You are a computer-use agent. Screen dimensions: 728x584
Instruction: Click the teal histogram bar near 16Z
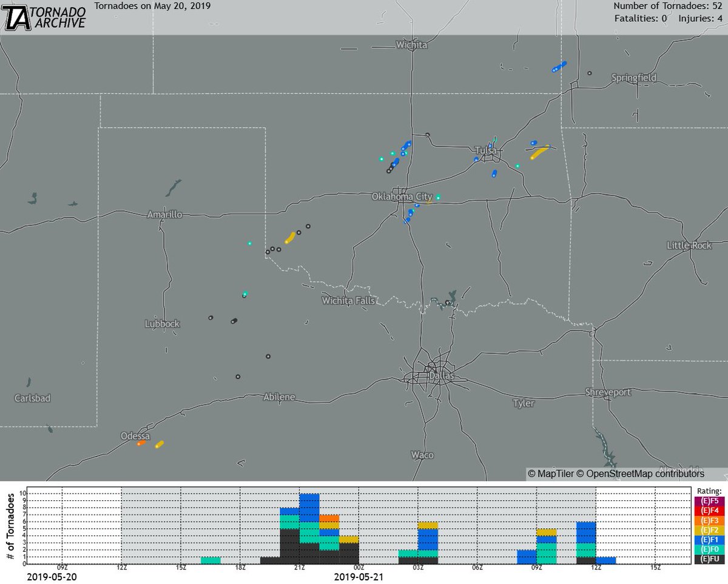point(211,560)
